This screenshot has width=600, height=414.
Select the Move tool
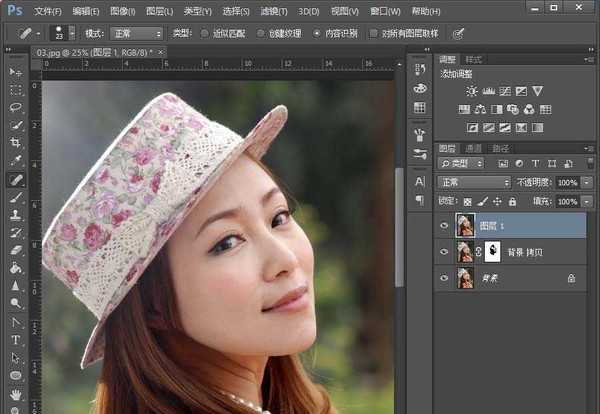(16, 72)
